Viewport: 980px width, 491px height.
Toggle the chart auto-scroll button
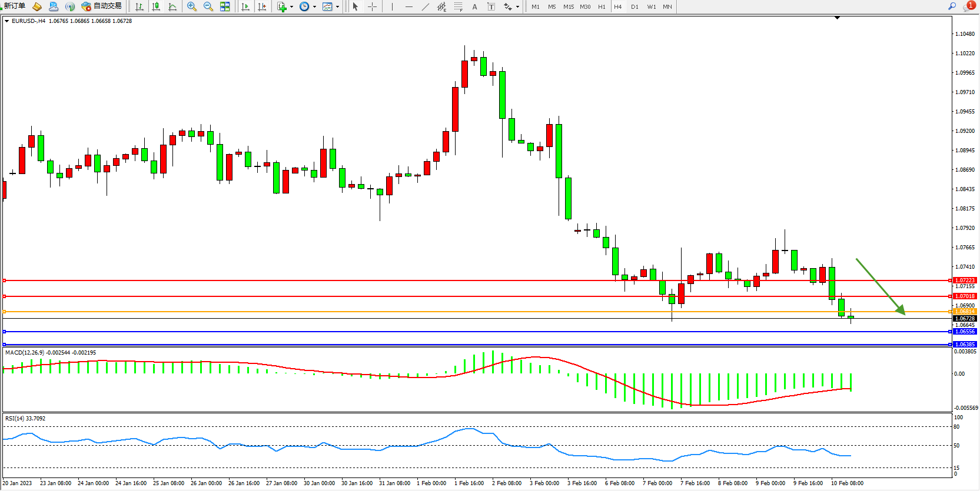click(245, 6)
